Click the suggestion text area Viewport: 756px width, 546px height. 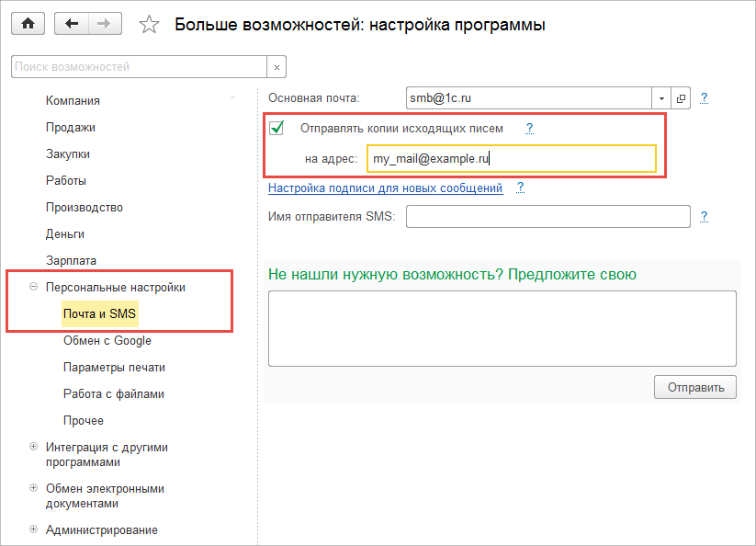click(502, 328)
